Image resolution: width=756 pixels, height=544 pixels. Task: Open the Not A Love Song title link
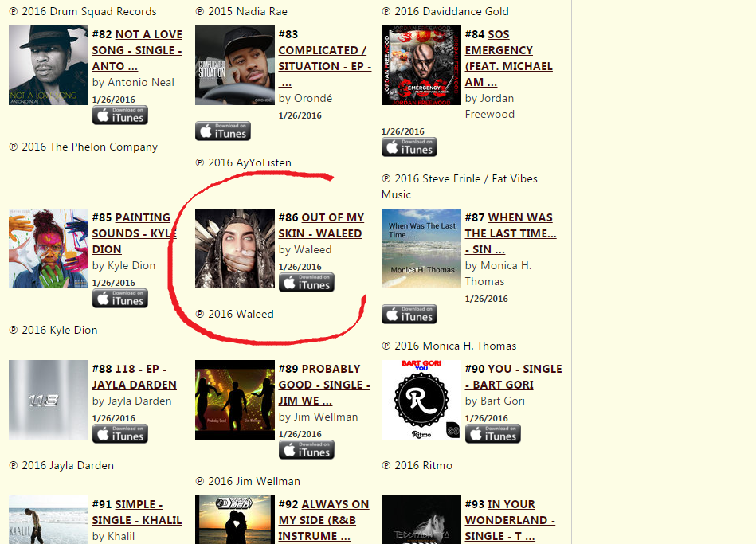(x=137, y=50)
